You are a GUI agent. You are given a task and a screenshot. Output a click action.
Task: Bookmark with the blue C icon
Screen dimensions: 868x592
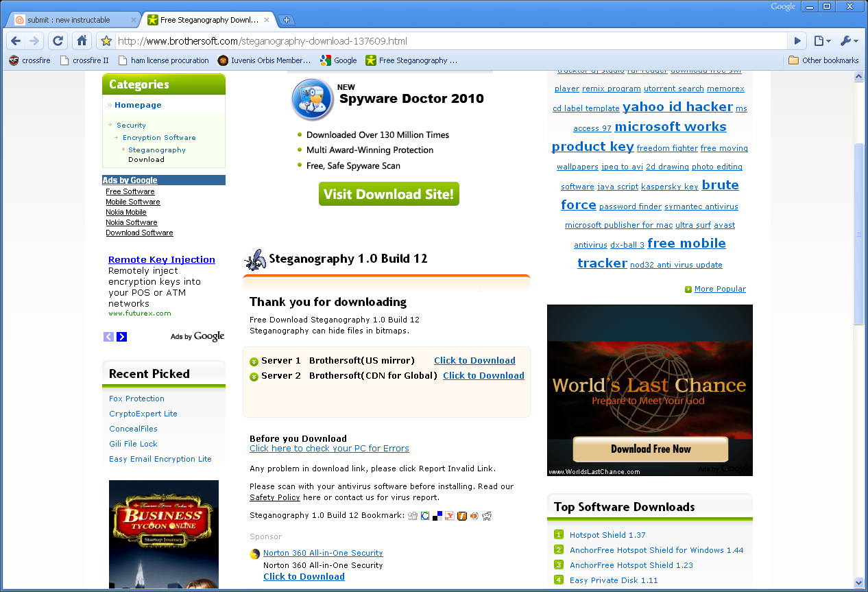[x=425, y=516]
